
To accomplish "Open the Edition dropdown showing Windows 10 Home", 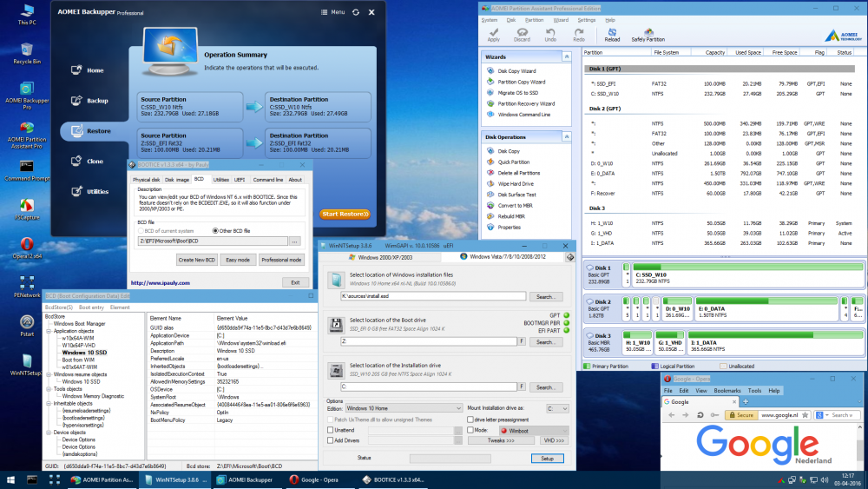I will coord(404,408).
